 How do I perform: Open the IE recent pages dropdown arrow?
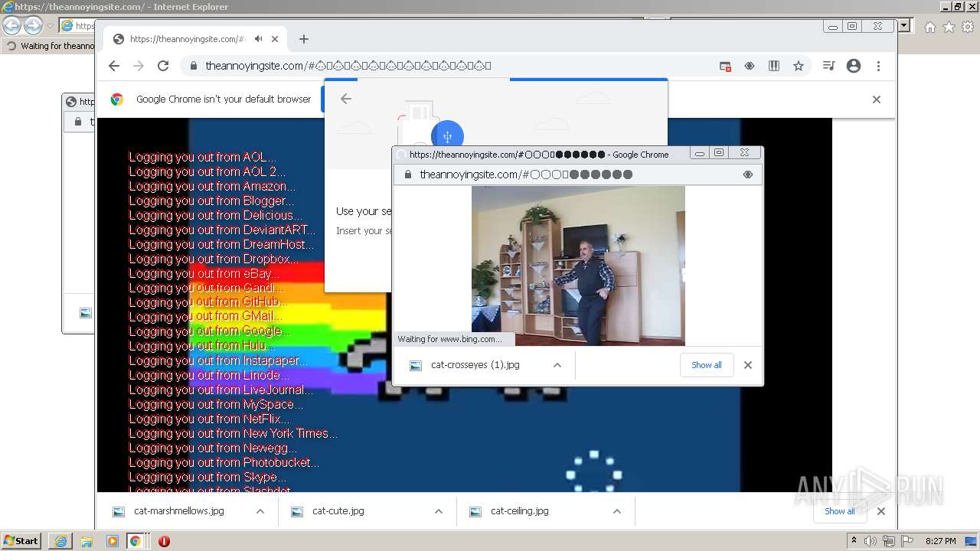click(x=50, y=26)
